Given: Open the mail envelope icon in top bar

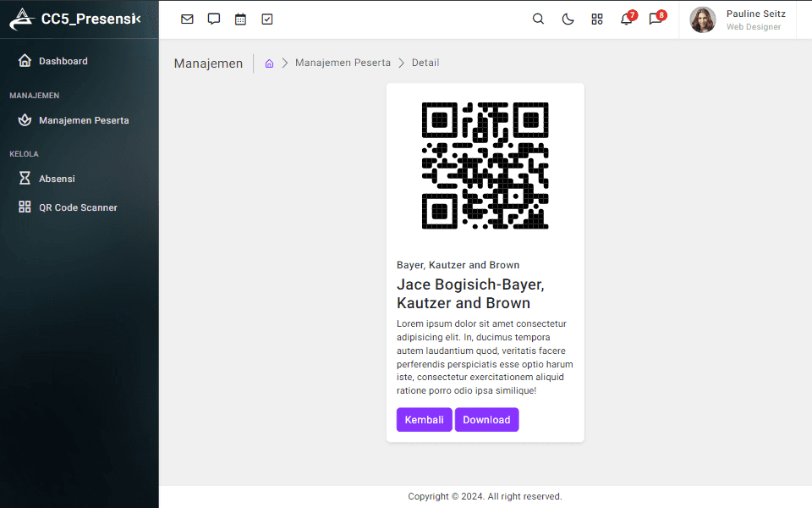Looking at the screenshot, I should pos(187,19).
